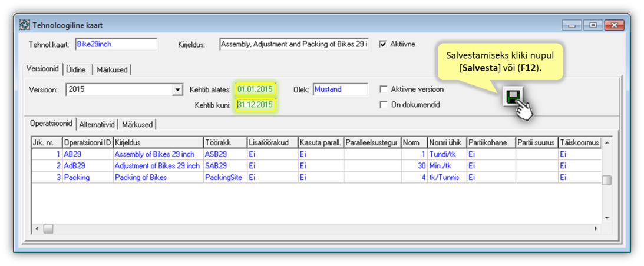Enable the Aktiivne versioon checkbox
Viewport: 644px width, 266px height.
pos(384,89)
